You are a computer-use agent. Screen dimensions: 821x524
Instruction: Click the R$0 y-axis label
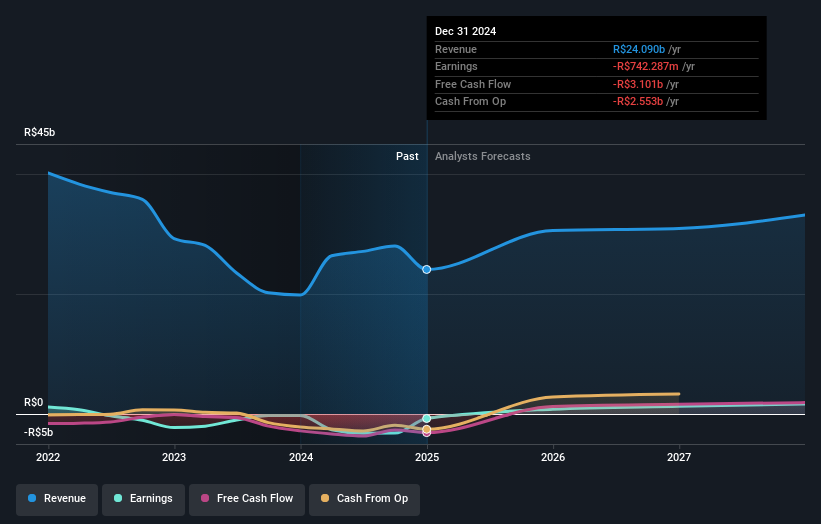tap(34, 403)
